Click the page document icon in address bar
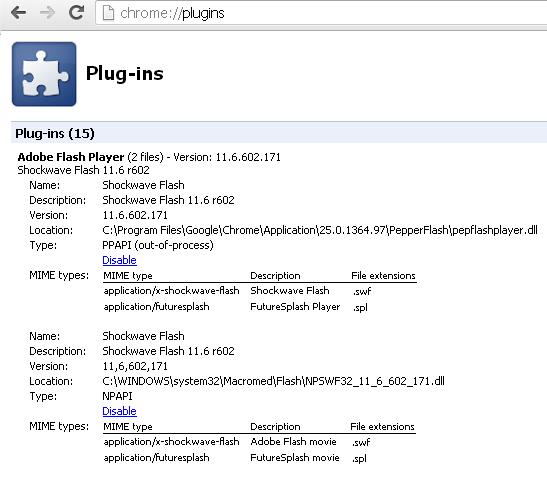The height and width of the screenshot is (479, 547). click(x=108, y=13)
